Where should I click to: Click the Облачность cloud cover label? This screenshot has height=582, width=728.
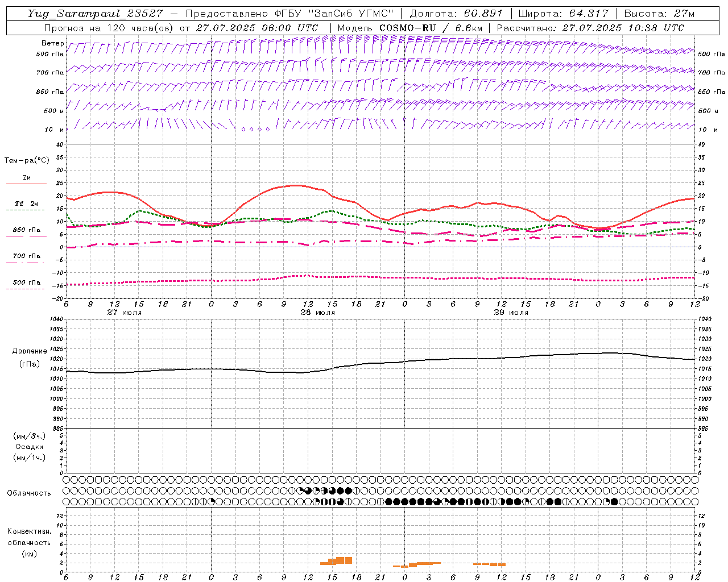(29, 493)
